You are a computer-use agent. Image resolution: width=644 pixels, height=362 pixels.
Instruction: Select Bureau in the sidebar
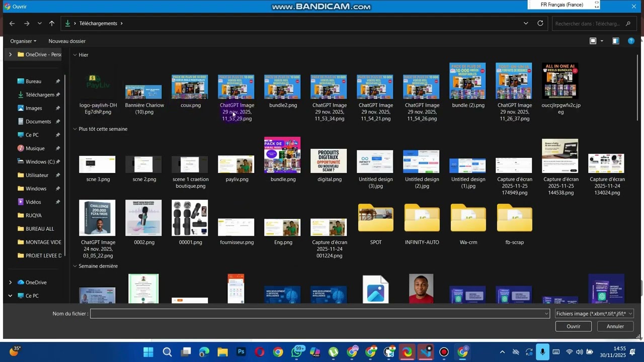[33, 81]
